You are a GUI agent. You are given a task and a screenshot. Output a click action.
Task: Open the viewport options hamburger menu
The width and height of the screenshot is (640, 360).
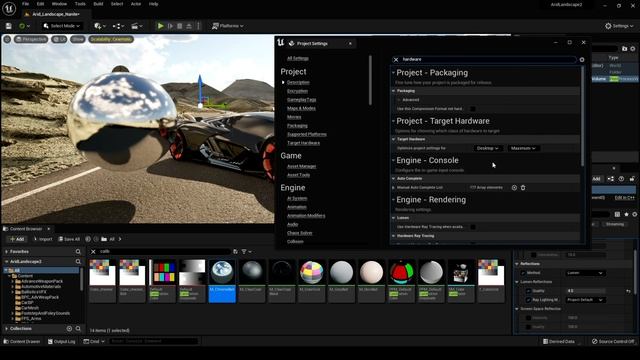(x=7, y=39)
